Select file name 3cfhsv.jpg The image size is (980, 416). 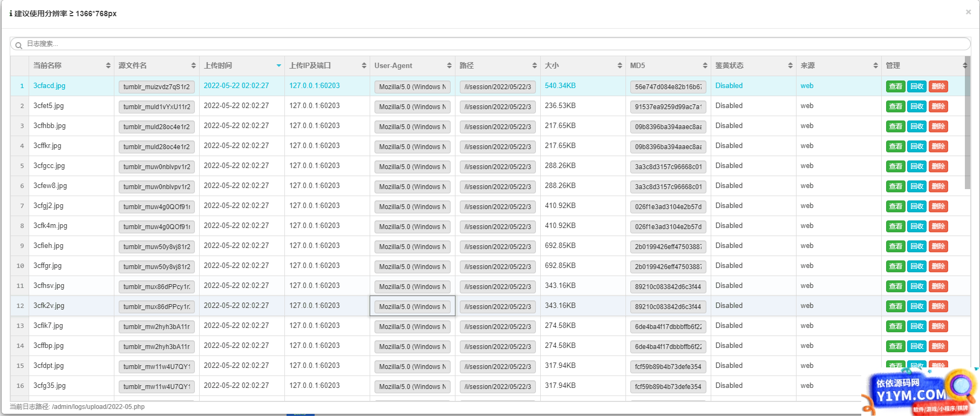click(49, 286)
